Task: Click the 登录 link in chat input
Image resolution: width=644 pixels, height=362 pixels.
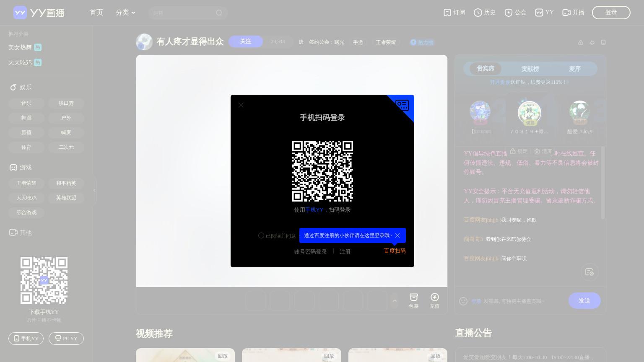Action: 476,301
